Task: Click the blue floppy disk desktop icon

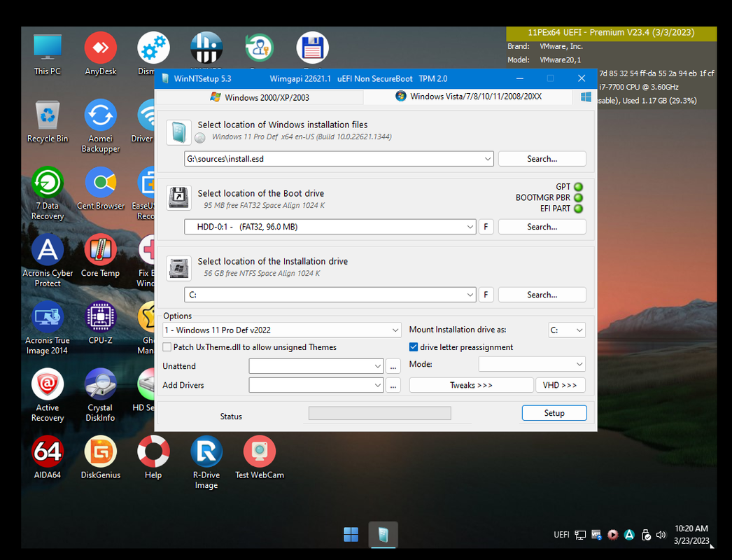Action: (312, 48)
